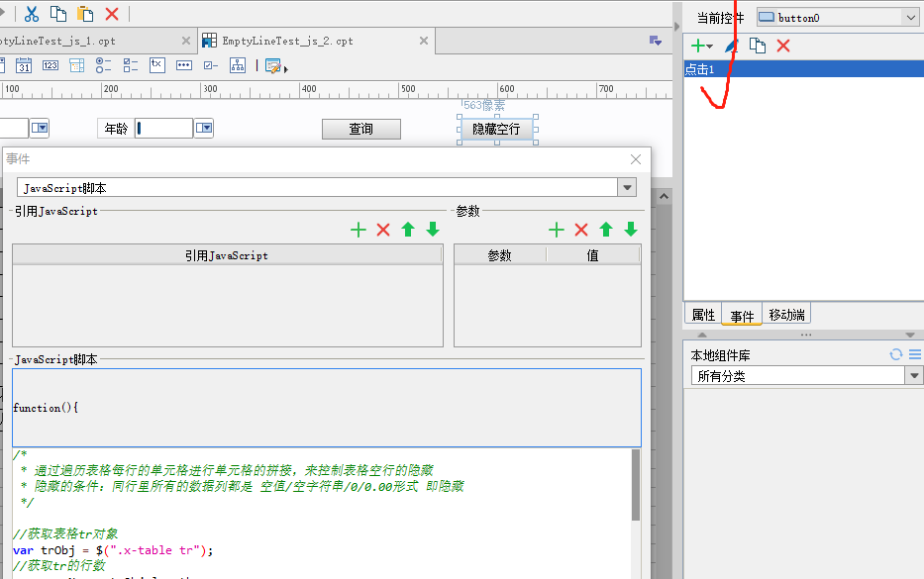
Task: Open the 事件 tab
Action: click(x=742, y=316)
